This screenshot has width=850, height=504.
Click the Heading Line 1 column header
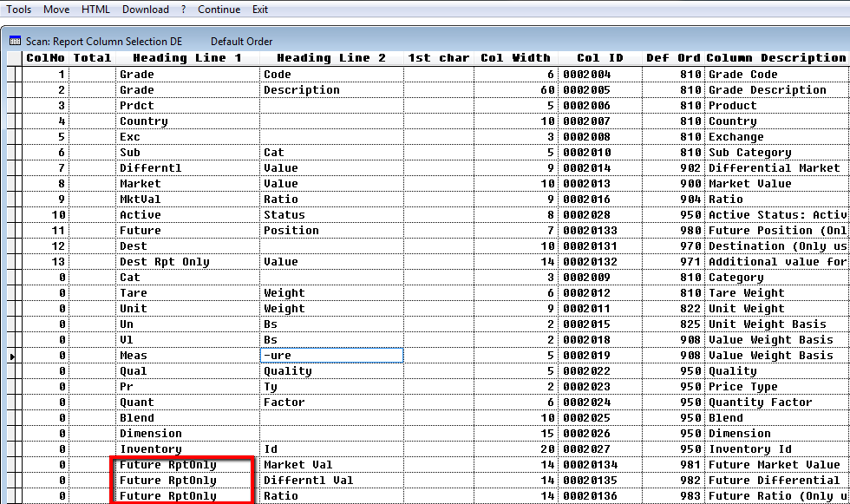187,58
